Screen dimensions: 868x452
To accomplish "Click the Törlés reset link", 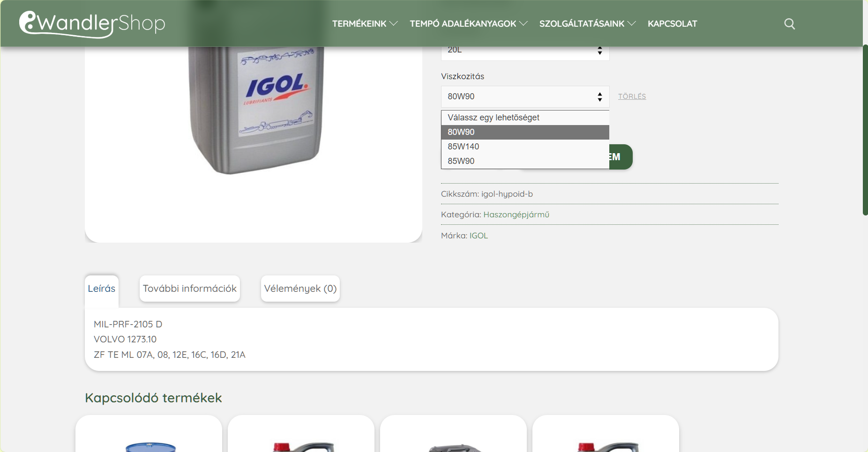I will 632,96.
